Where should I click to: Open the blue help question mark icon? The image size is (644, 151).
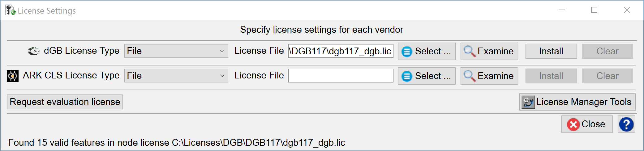tap(626, 124)
